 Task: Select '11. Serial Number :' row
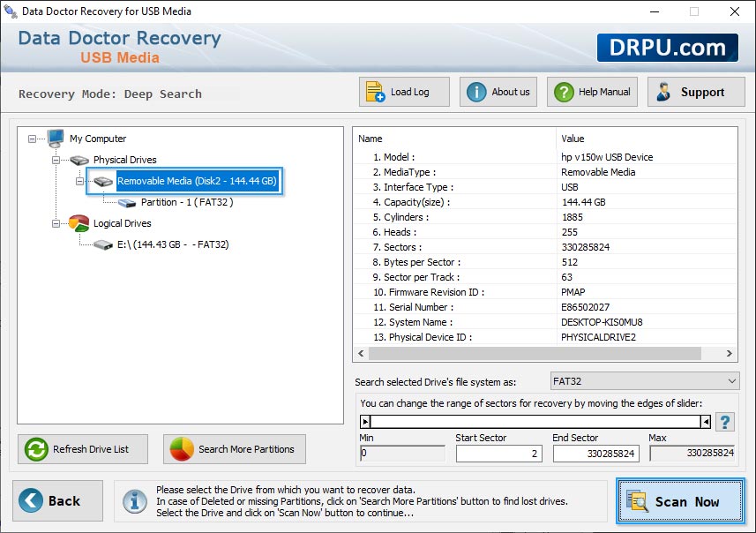click(545, 307)
